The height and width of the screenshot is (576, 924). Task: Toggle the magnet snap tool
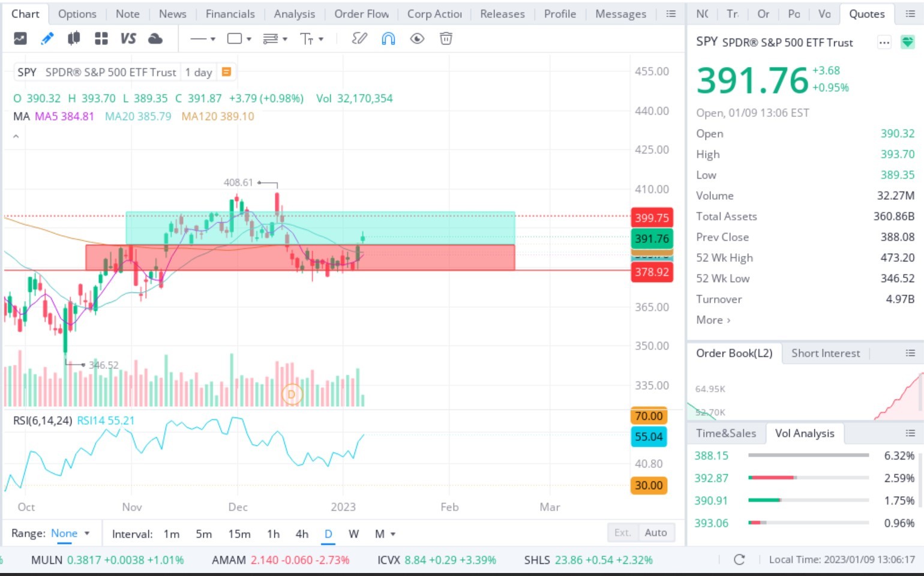click(388, 39)
